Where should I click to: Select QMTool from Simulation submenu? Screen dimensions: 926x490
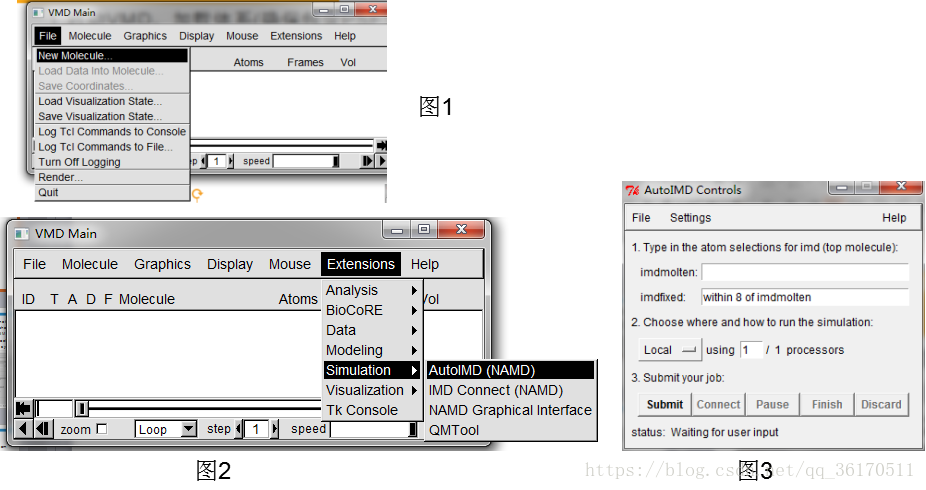510,430
